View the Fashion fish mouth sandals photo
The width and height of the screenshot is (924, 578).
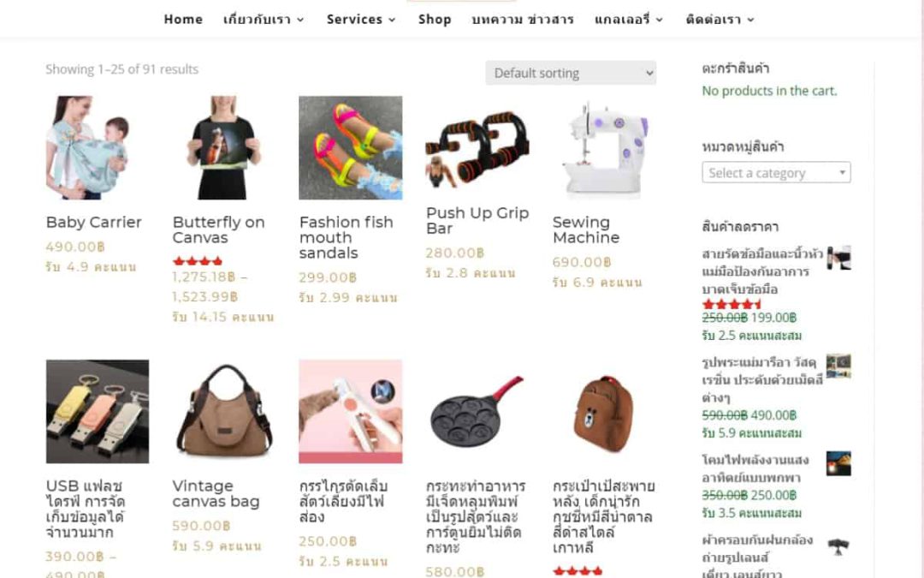coord(351,147)
